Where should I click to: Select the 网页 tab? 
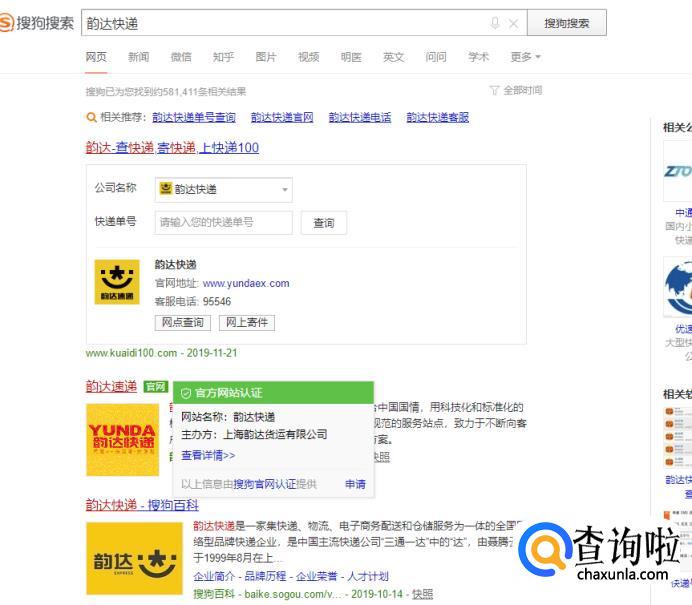(96, 57)
